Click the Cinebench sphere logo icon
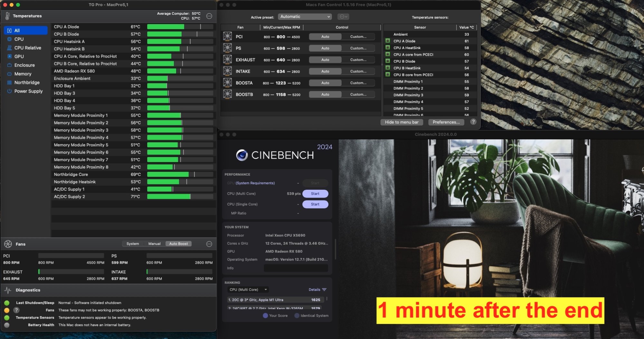Image resolution: width=644 pixels, height=339 pixels. (x=242, y=155)
